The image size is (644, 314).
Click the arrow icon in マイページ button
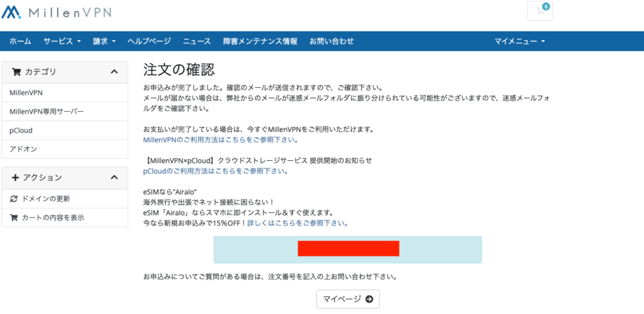[x=369, y=299]
